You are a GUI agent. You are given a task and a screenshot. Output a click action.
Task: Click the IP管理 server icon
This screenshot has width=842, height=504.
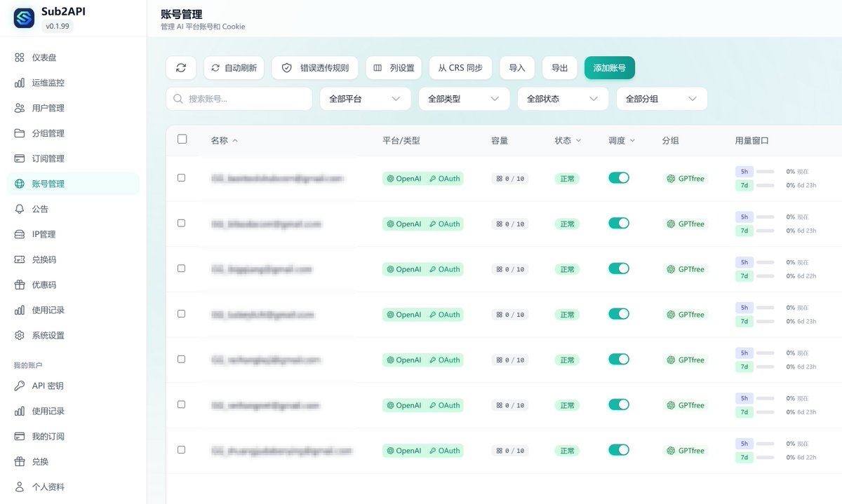(x=20, y=234)
